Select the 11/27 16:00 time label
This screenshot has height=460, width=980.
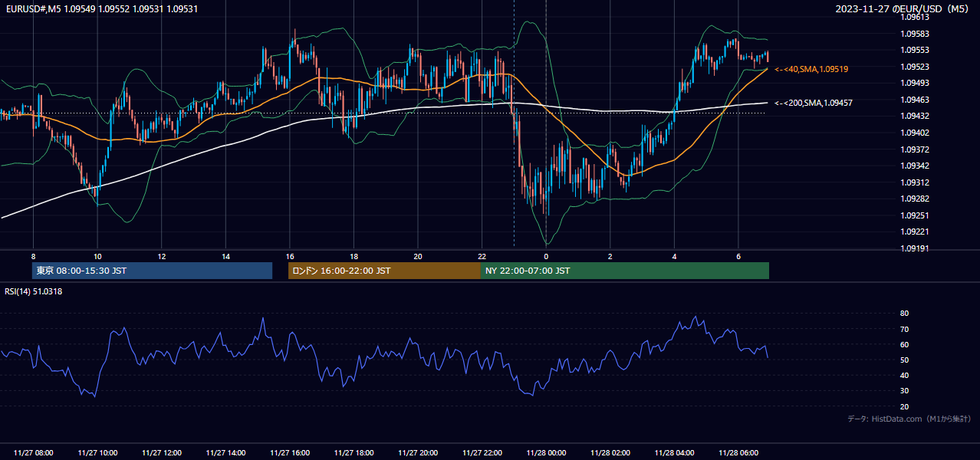(x=290, y=453)
